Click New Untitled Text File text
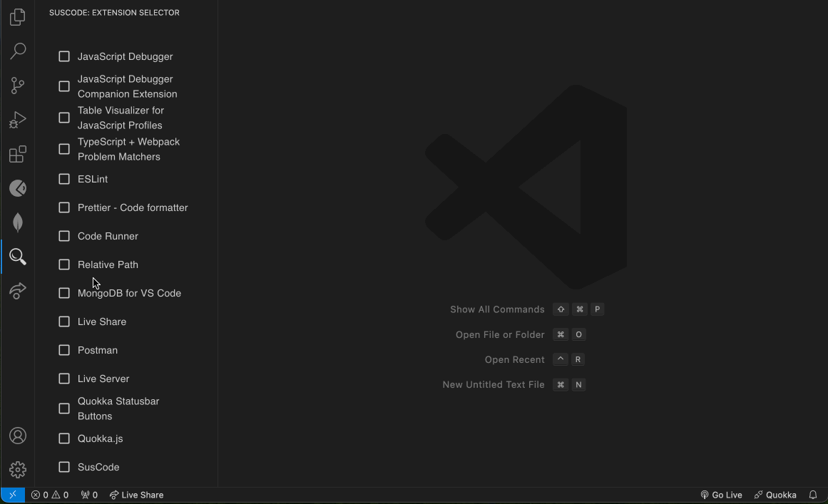The image size is (828, 504). (x=494, y=385)
